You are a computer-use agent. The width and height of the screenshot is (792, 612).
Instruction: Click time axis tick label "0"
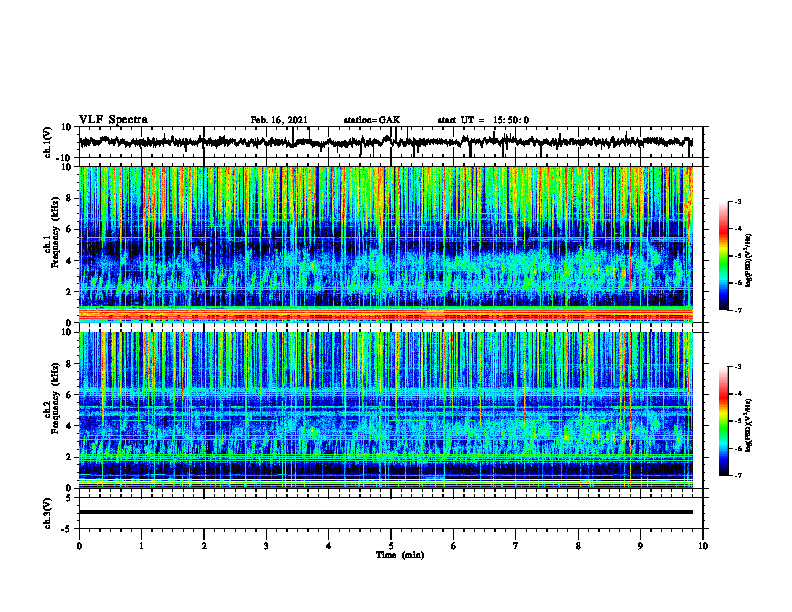pyautogui.click(x=79, y=546)
